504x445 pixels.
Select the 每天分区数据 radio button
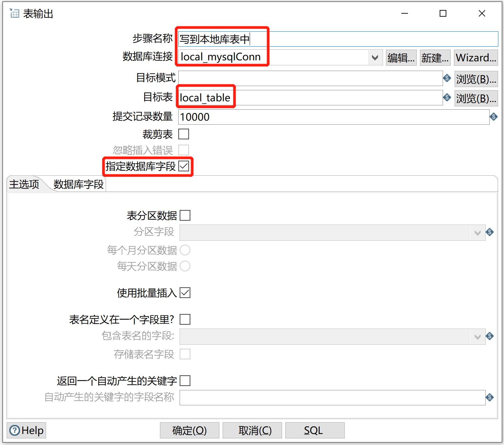(x=185, y=266)
